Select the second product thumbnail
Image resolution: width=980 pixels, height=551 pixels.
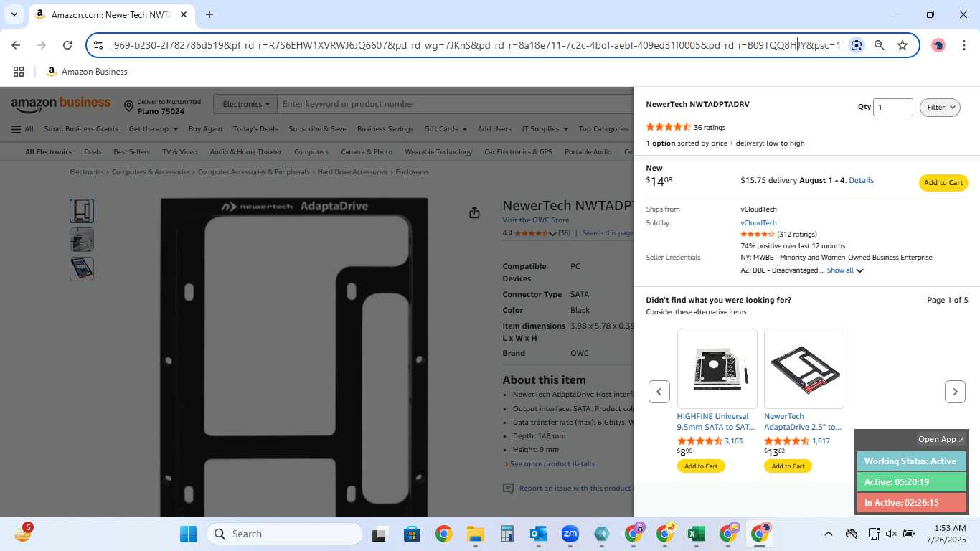(x=82, y=240)
